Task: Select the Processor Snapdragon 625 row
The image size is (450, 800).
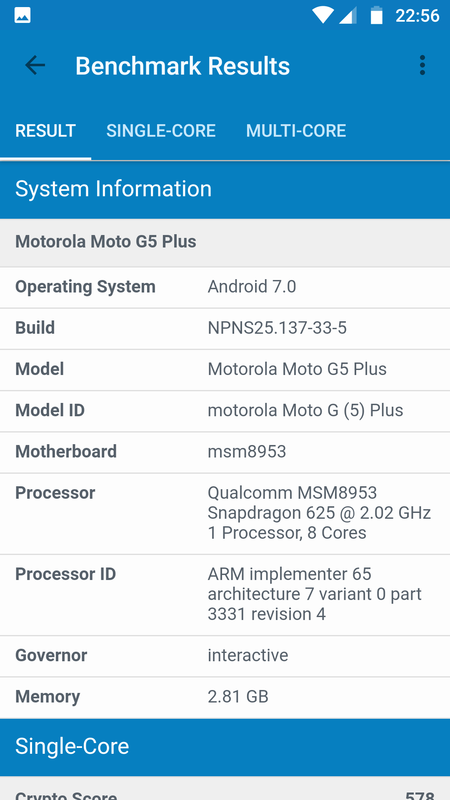Action: 225,513
